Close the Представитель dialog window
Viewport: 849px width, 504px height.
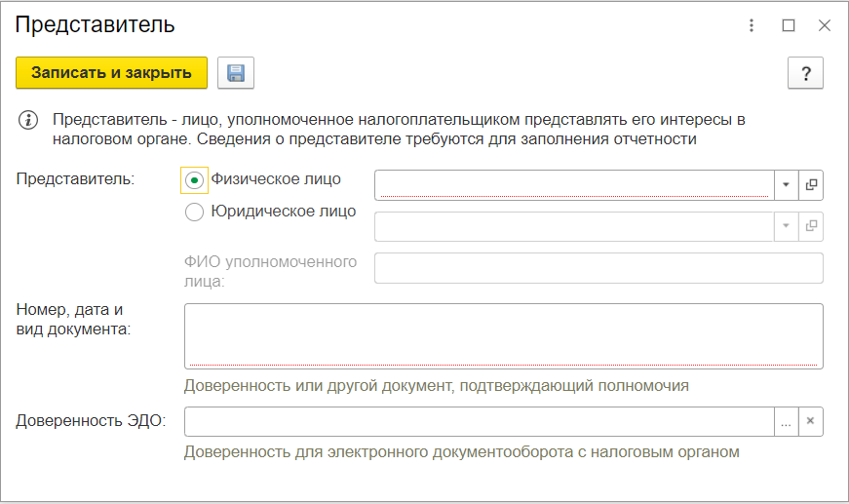point(825,26)
